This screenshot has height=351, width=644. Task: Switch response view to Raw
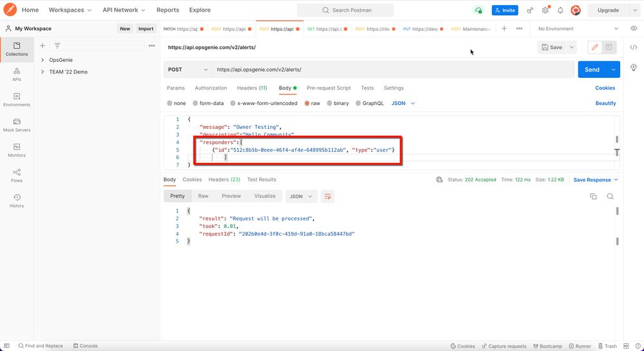[203, 196]
